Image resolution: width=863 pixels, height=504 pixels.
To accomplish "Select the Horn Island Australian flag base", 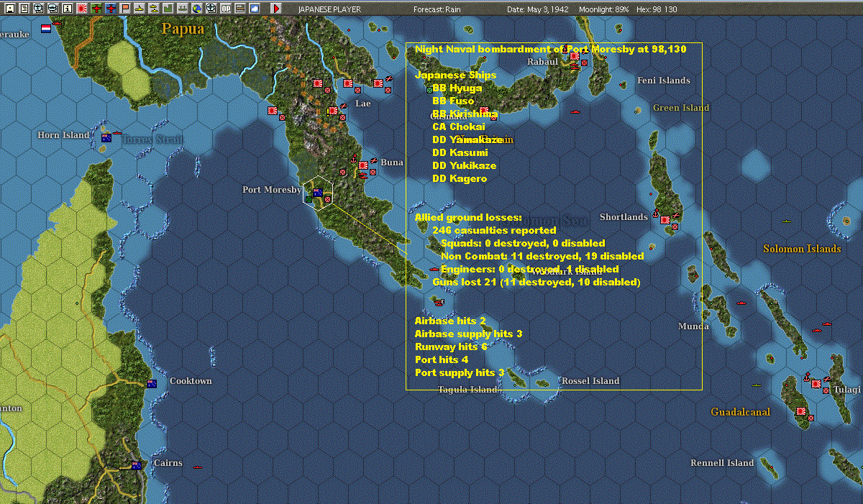I will pyautogui.click(x=106, y=137).
